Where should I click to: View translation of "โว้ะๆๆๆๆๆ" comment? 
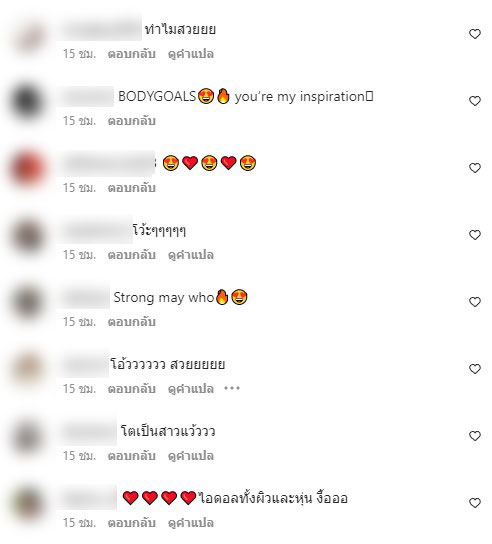[191, 255]
